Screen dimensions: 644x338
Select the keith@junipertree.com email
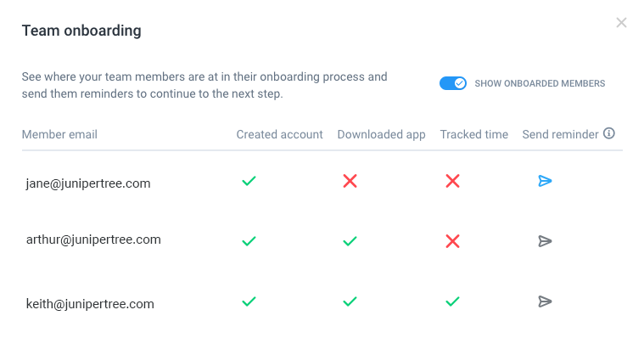click(x=90, y=304)
